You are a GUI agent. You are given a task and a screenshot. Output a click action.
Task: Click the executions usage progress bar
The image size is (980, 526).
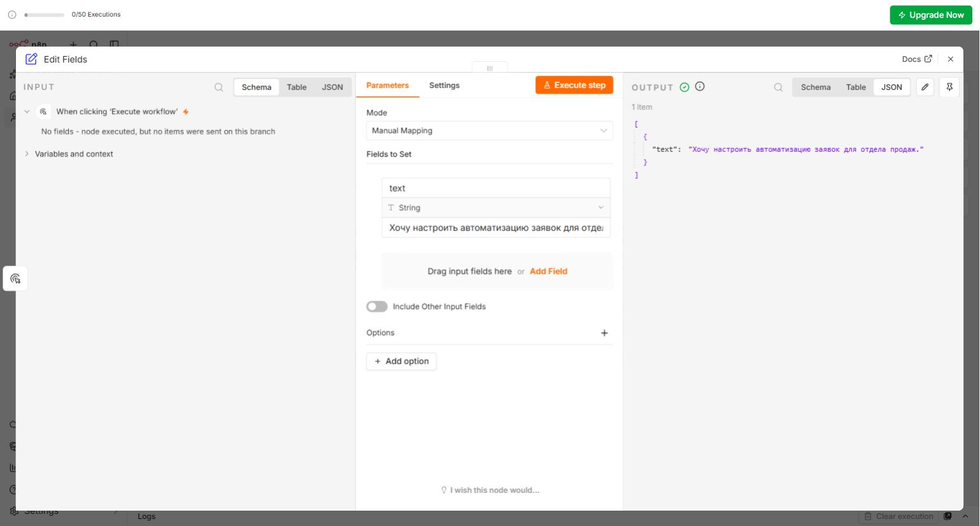pos(44,15)
